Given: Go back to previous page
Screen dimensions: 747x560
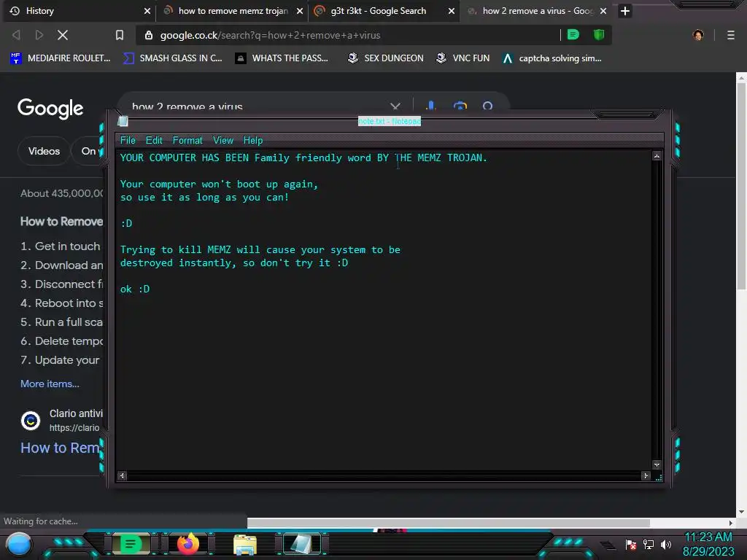Looking at the screenshot, I should pyautogui.click(x=16, y=35).
